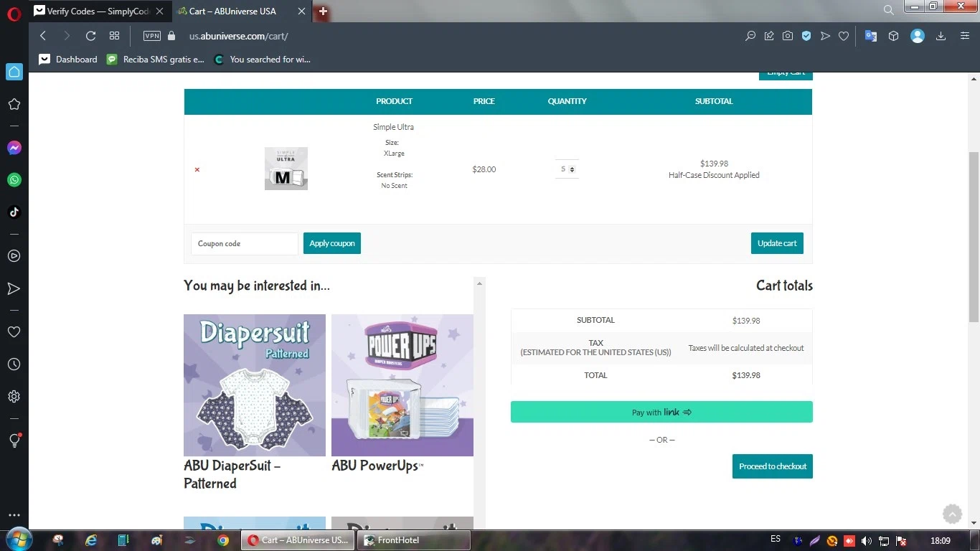The height and width of the screenshot is (551, 980).
Task: Click the taskbar clock 18:09
Action: 940,540
